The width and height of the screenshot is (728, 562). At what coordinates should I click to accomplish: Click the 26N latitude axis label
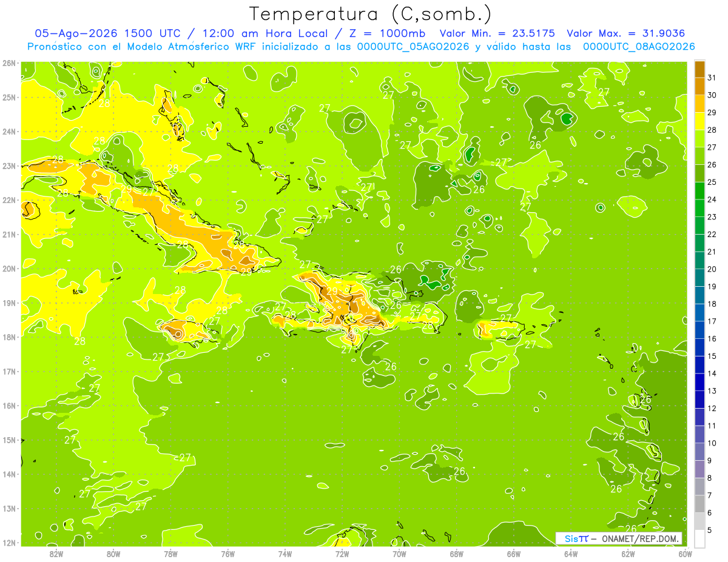point(9,62)
